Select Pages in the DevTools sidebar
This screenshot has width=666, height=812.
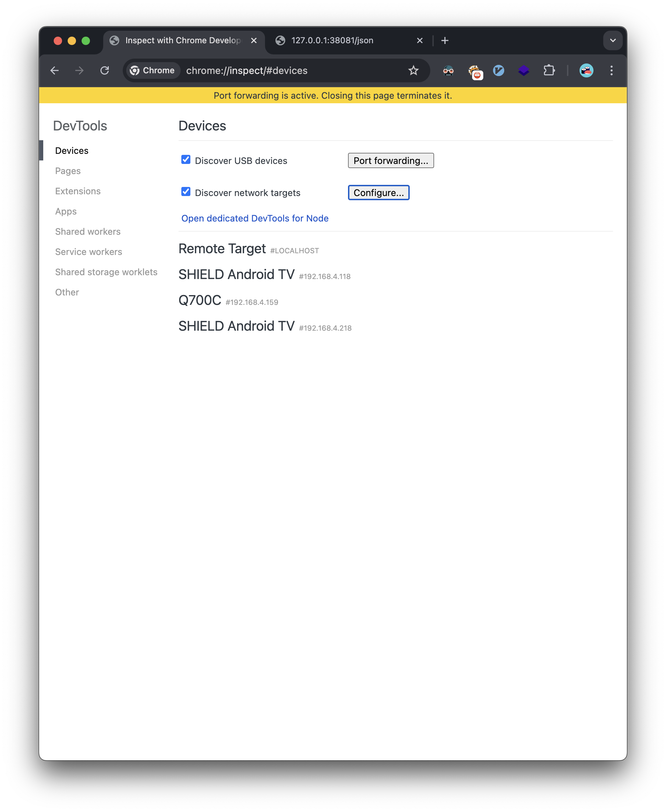(x=68, y=171)
